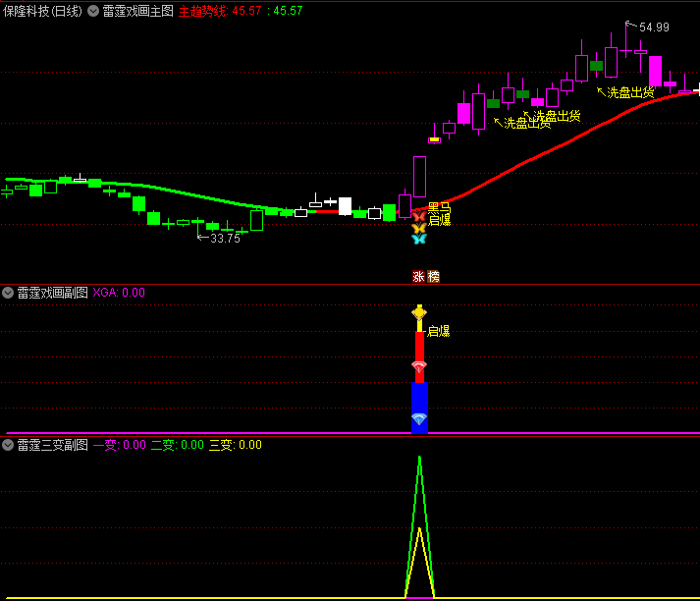This screenshot has width=700, height=601.
Task: Expand the 雷霆三变副图 indicator dropdown
Action: (x=8, y=445)
